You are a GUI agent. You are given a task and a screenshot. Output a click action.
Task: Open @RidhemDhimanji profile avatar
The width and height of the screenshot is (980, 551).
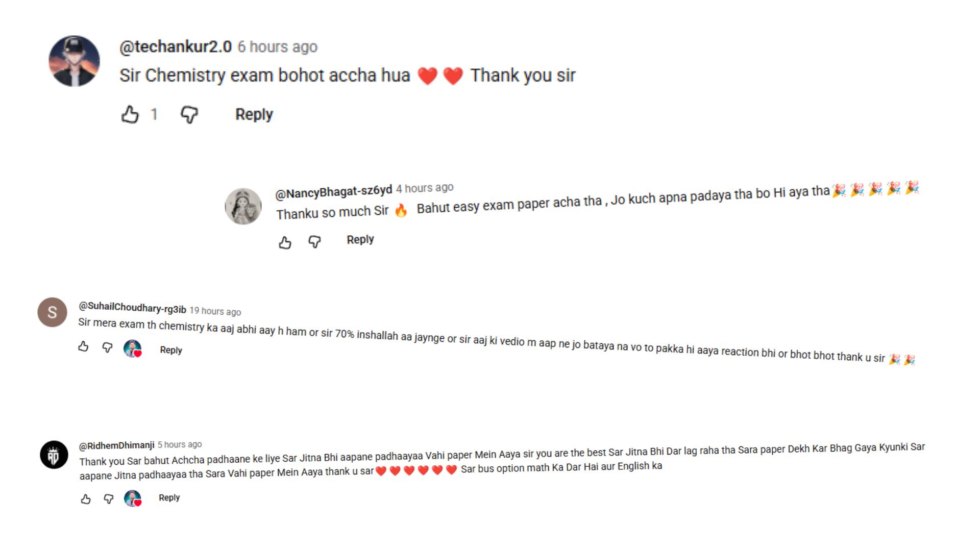54,455
